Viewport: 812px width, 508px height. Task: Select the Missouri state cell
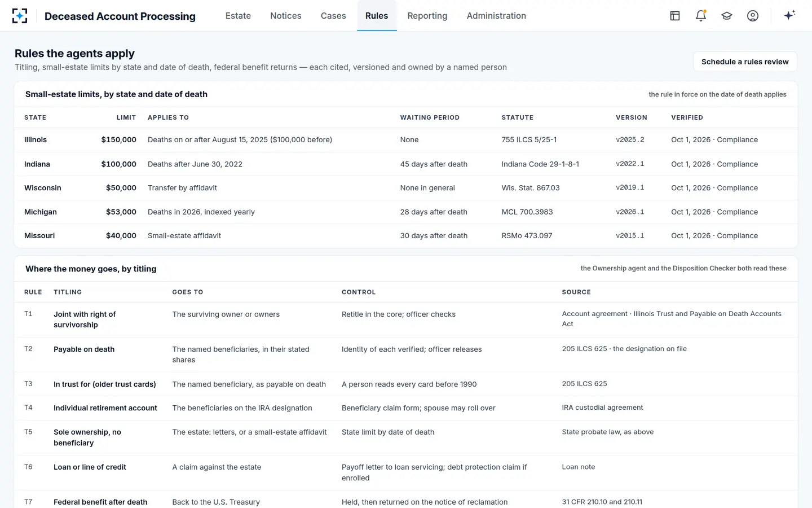39,236
